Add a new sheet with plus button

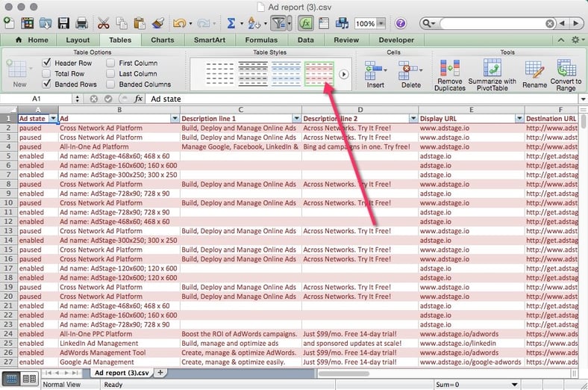coord(160,372)
